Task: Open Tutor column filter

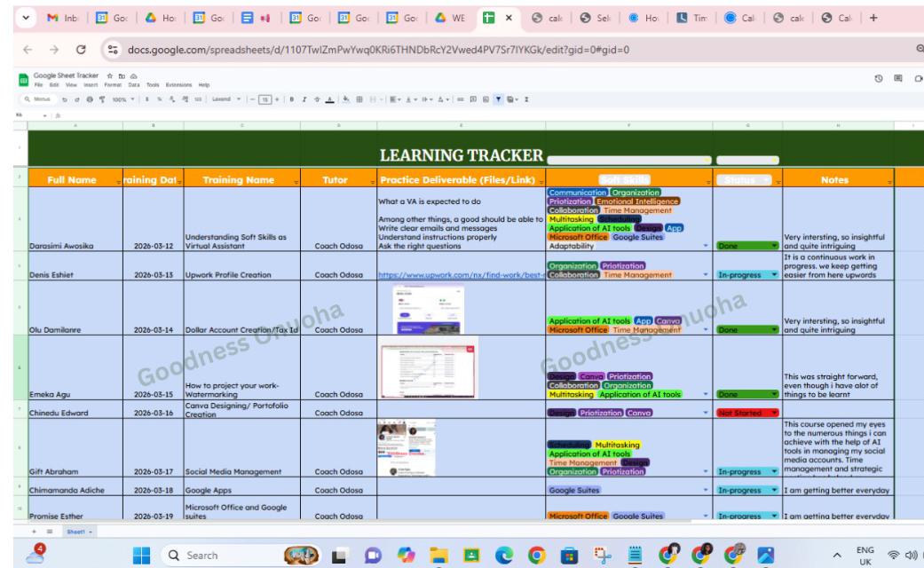Action: pyautogui.click(x=373, y=183)
